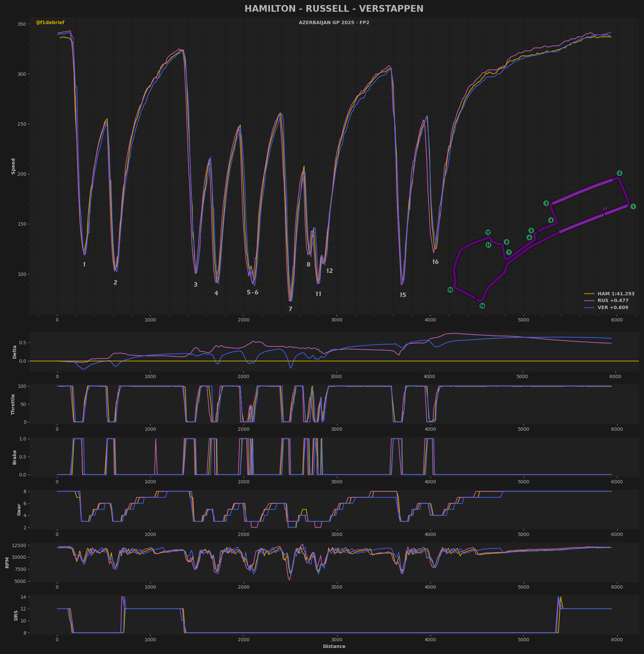Click the turn 7 circle on circuit map
The width and height of the screenshot is (644, 654).
point(509,252)
